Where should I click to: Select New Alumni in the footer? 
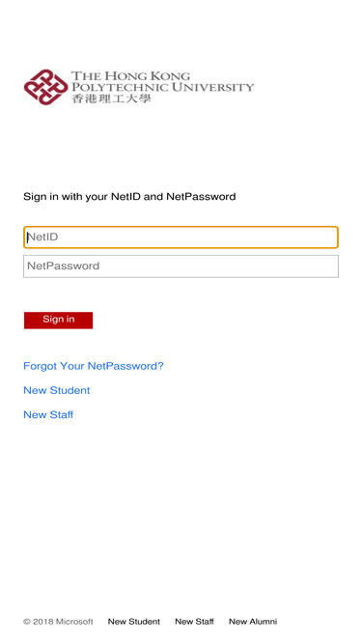(x=253, y=622)
